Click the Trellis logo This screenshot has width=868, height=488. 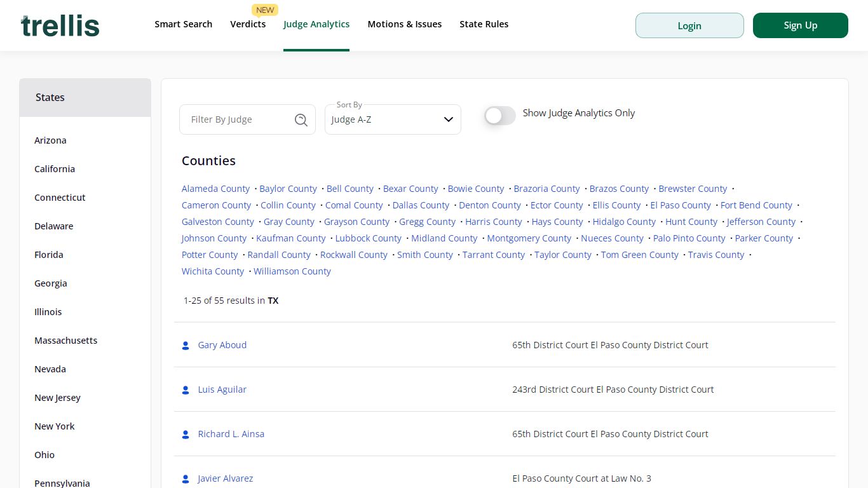pos(60,25)
